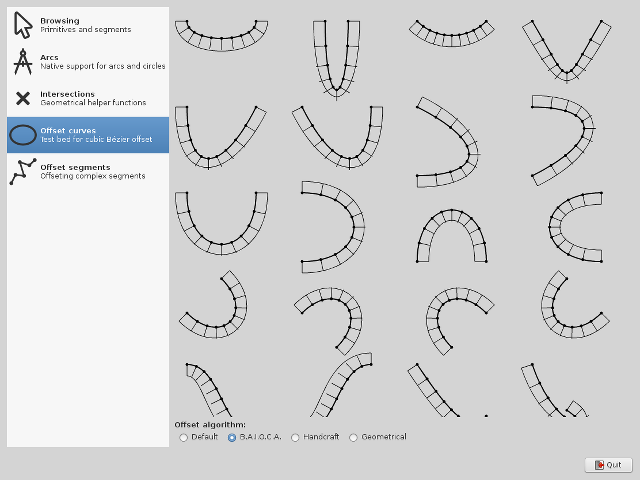
Task: Click the Offset segments polyline icon
Action: point(23,171)
